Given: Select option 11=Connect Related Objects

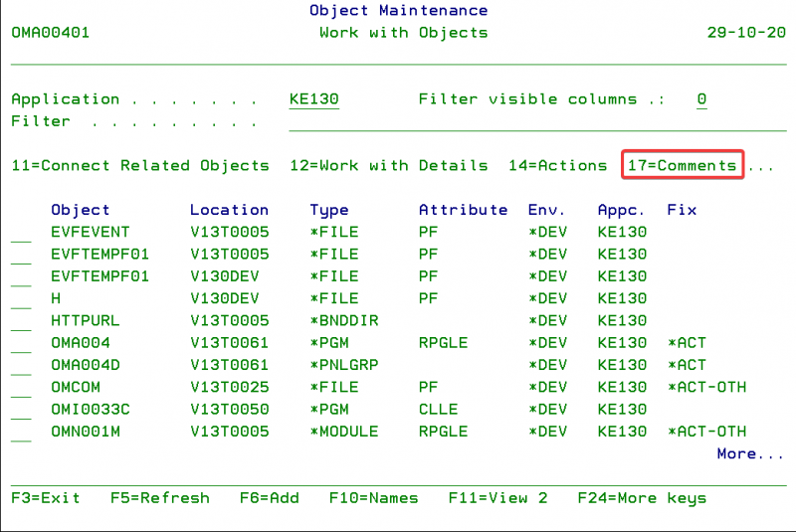Looking at the screenshot, I should pos(140,166).
